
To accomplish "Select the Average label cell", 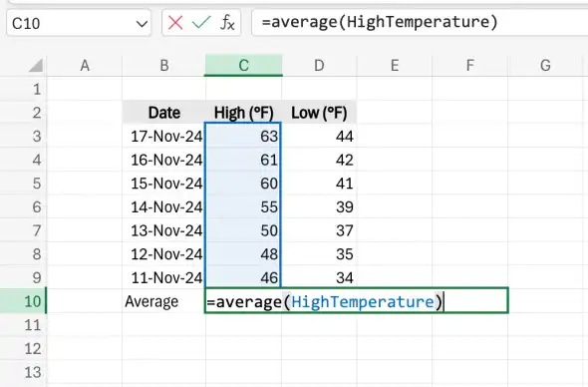I will coord(163,301).
